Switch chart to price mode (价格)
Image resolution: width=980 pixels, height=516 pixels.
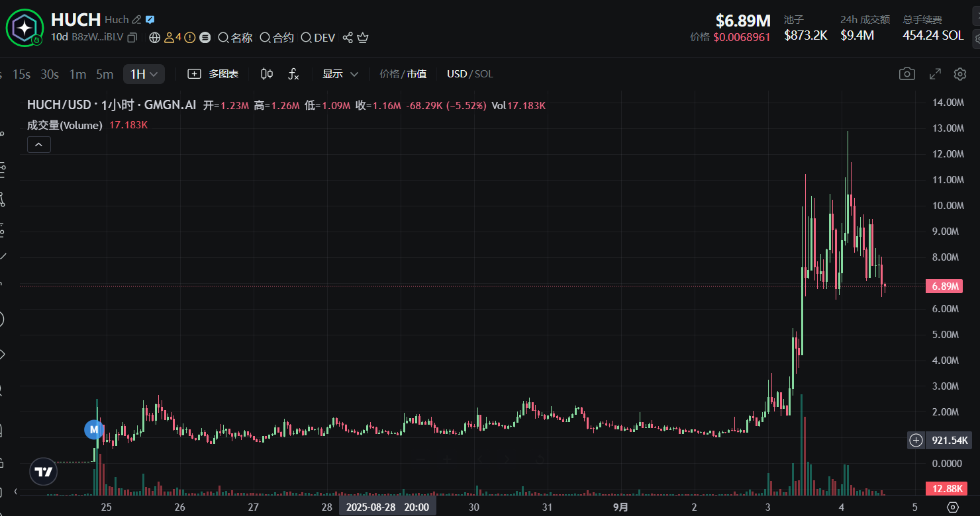click(x=389, y=74)
